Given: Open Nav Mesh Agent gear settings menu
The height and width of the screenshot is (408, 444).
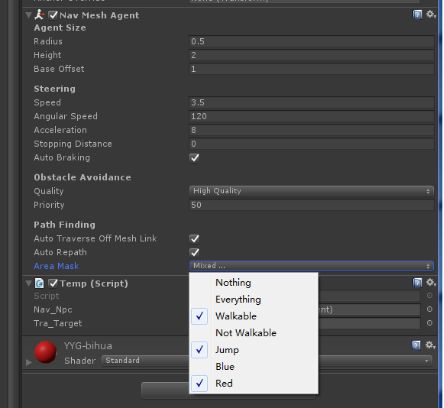Looking at the screenshot, I should [x=431, y=14].
